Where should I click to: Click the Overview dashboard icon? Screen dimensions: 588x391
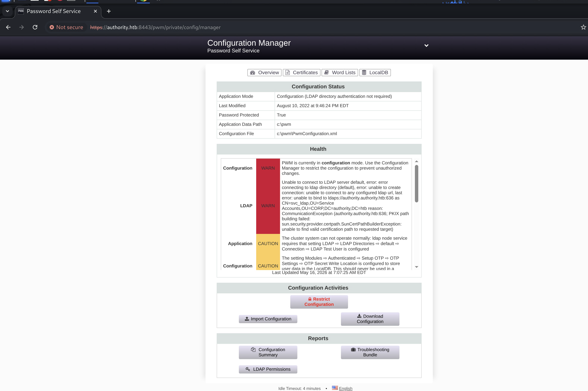252,72
